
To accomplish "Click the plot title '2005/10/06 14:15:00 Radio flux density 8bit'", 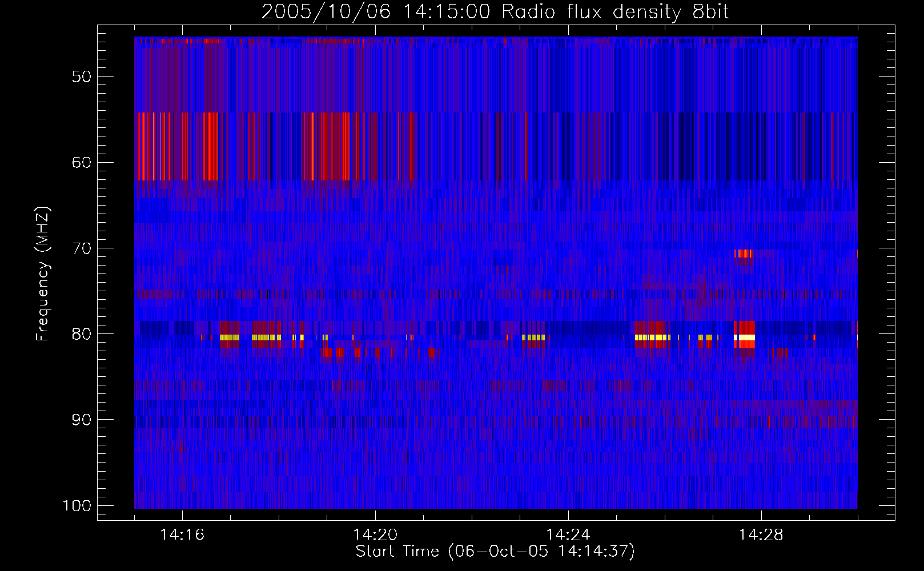I will click(x=495, y=12).
